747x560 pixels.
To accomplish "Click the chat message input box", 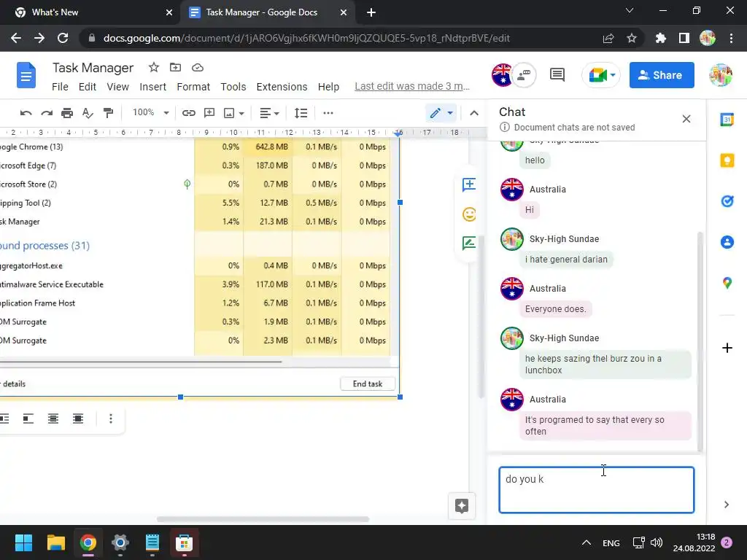I will (x=596, y=490).
